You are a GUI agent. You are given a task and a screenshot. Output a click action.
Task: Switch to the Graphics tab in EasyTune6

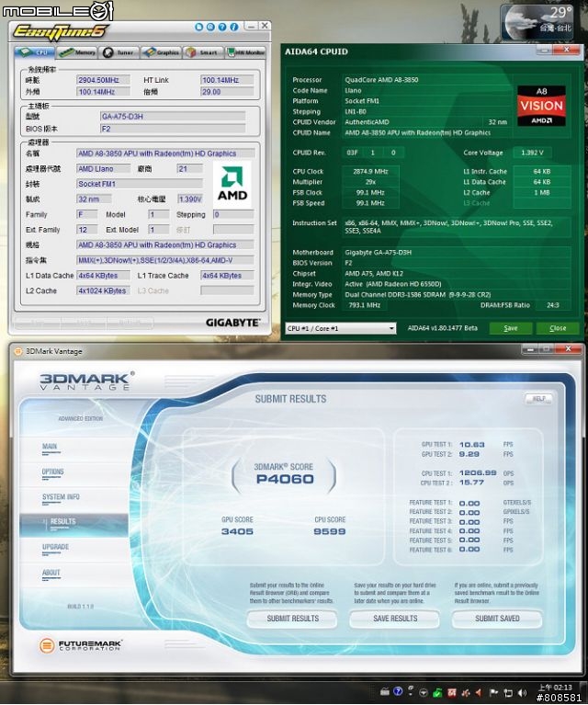161,52
